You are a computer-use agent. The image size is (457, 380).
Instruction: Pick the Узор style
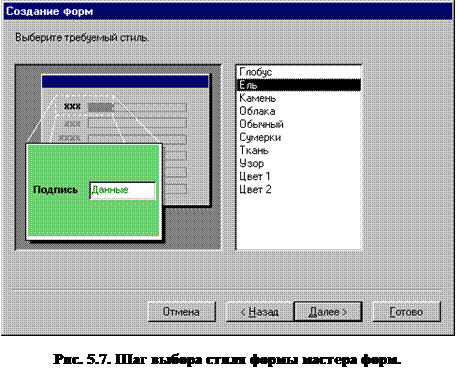298,163
